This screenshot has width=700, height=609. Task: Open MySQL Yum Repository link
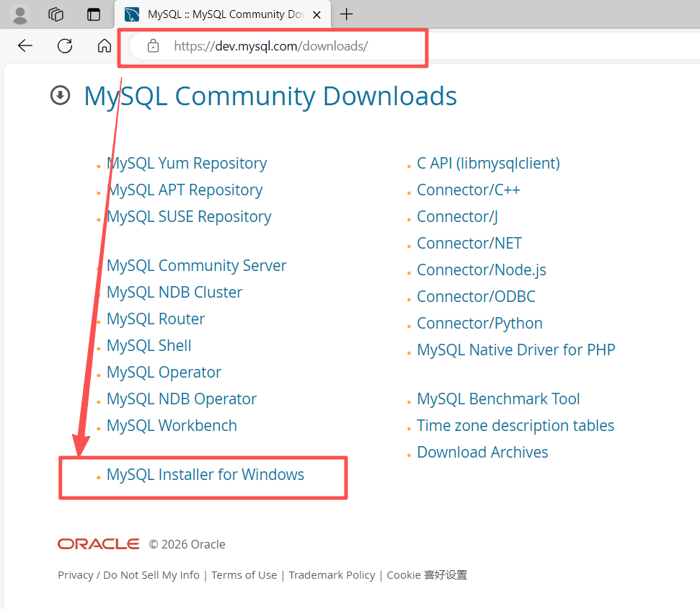(x=187, y=164)
